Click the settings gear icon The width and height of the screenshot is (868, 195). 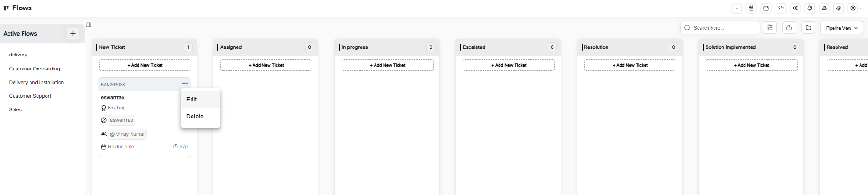click(x=795, y=8)
